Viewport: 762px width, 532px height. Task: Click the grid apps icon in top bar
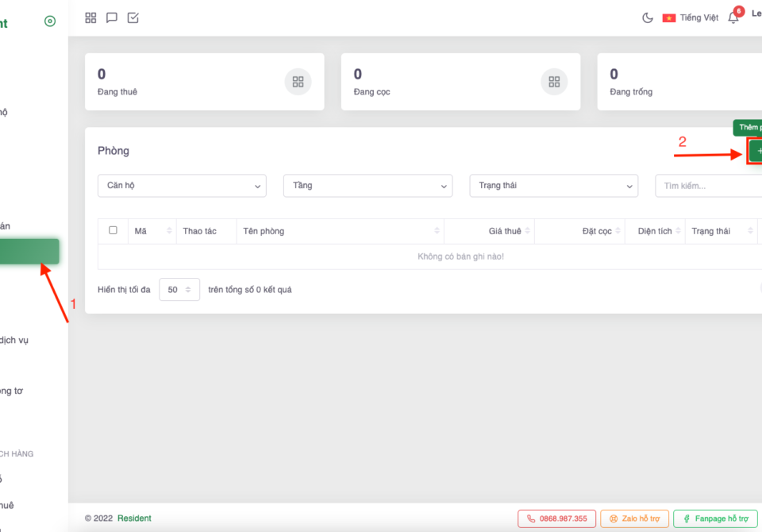coord(90,17)
